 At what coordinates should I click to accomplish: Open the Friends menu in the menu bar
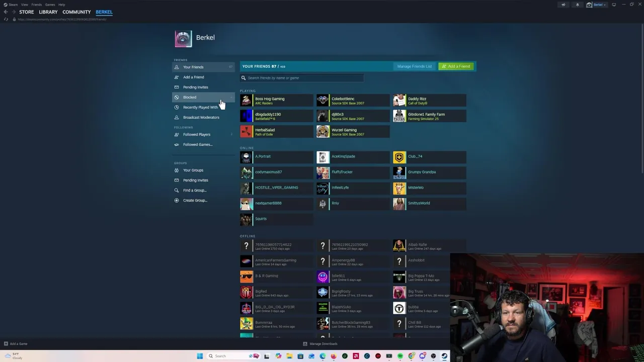click(37, 5)
